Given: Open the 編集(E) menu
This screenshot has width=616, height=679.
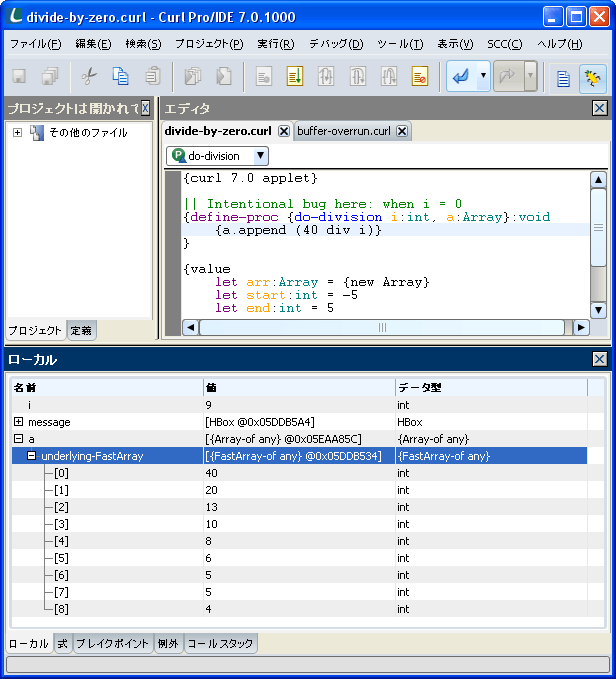Looking at the screenshot, I should 93,44.
